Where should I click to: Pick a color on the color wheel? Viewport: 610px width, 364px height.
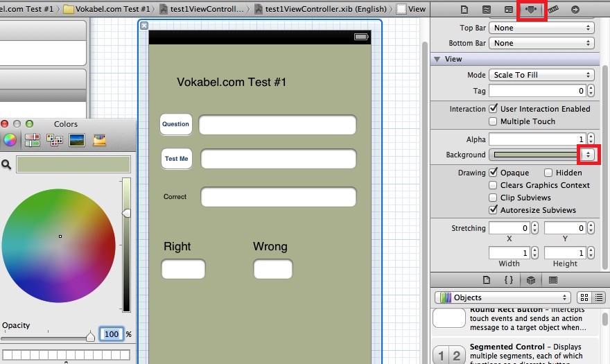pos(58,245)
